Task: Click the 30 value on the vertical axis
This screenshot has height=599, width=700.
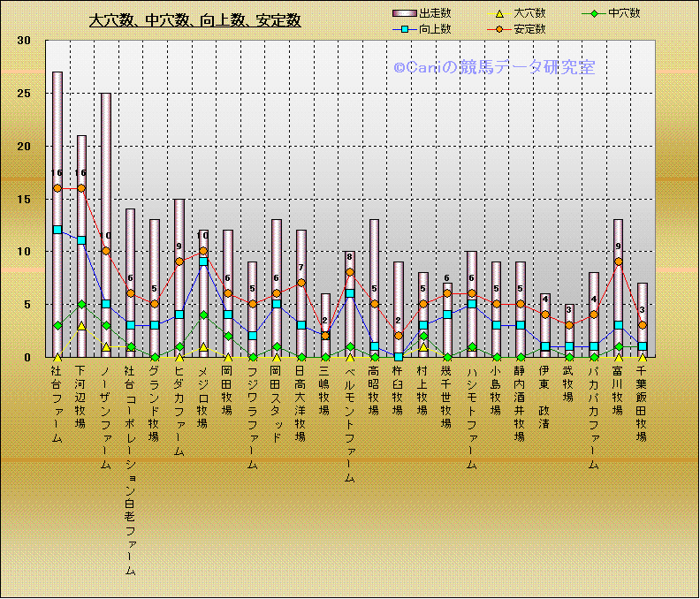Action: pos(24,41)
